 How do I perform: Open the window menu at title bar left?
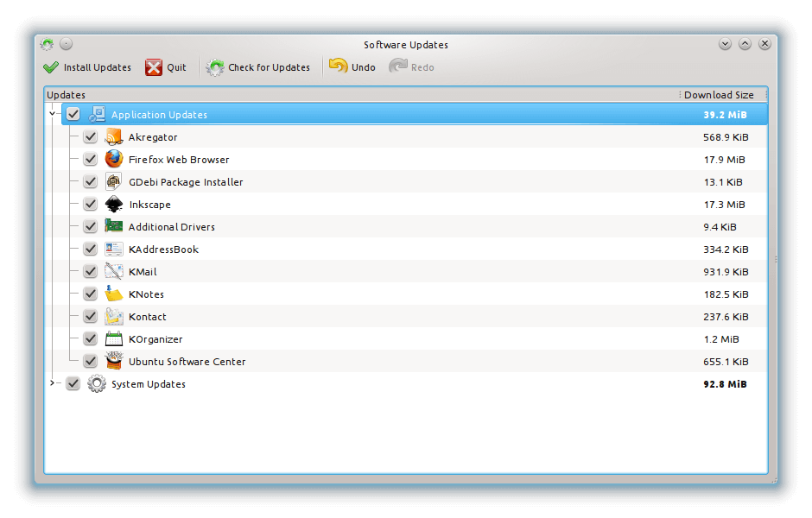pyautogui.click(x=47, y=44)
